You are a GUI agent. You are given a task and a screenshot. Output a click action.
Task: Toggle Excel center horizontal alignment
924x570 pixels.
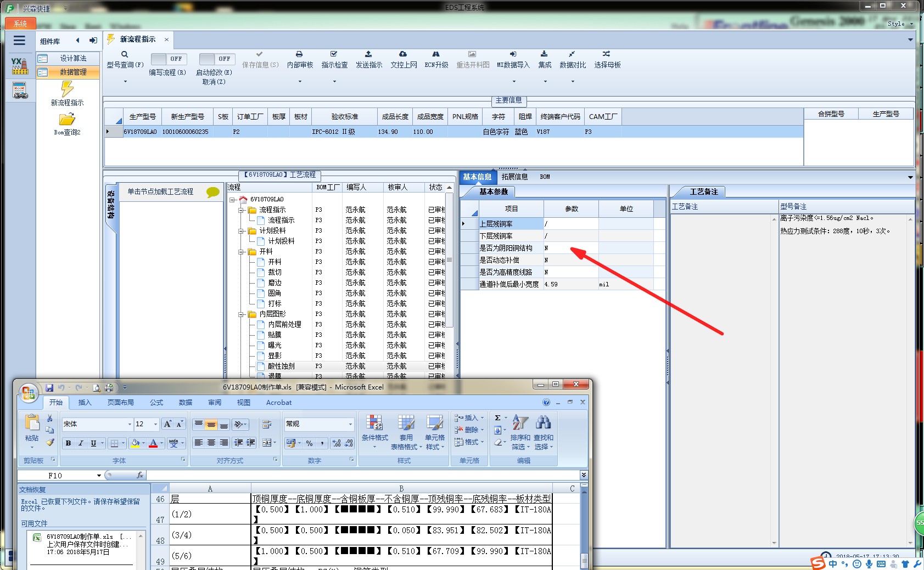pyautogui.click(x=211, y=443)
